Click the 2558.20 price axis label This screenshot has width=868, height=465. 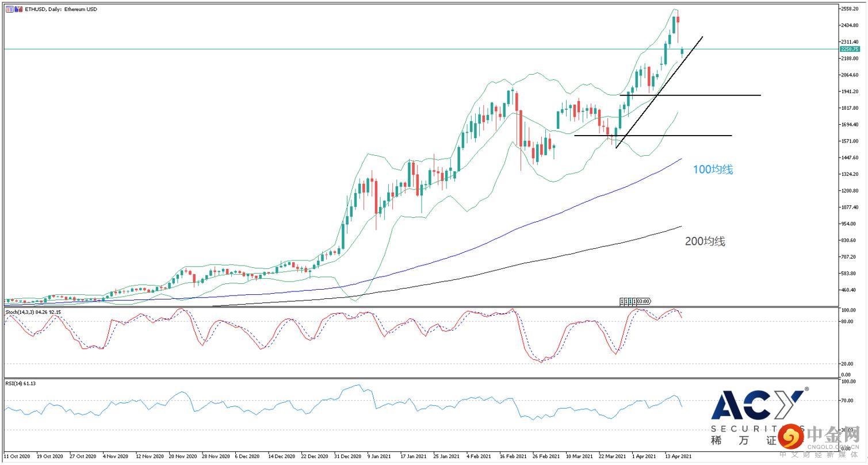(850, 9)
